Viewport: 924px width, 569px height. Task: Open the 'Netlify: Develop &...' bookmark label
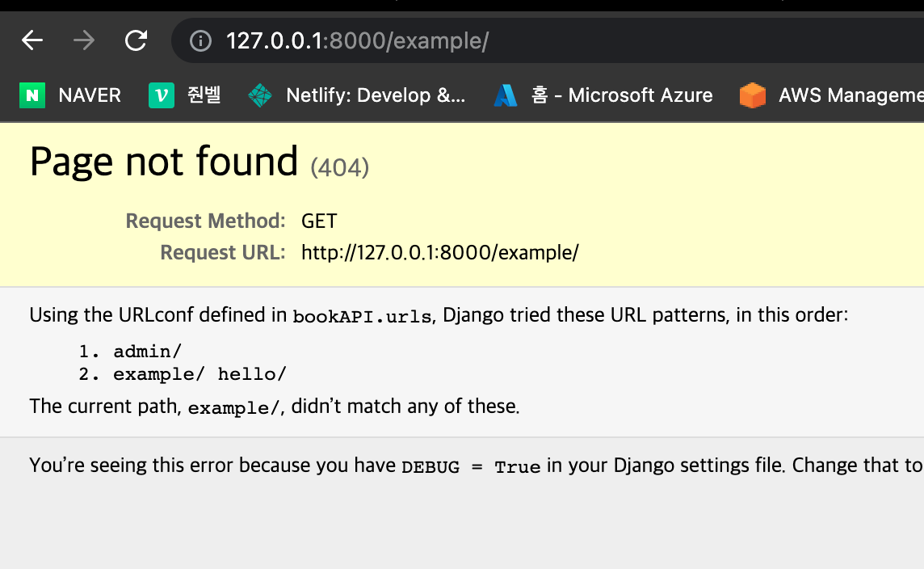[376, 95]
